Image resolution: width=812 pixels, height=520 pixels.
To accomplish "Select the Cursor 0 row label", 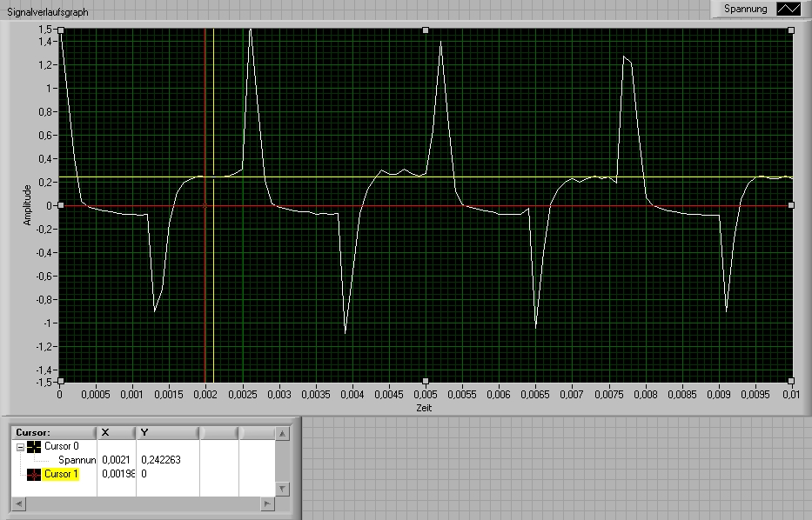I will 62,446.
